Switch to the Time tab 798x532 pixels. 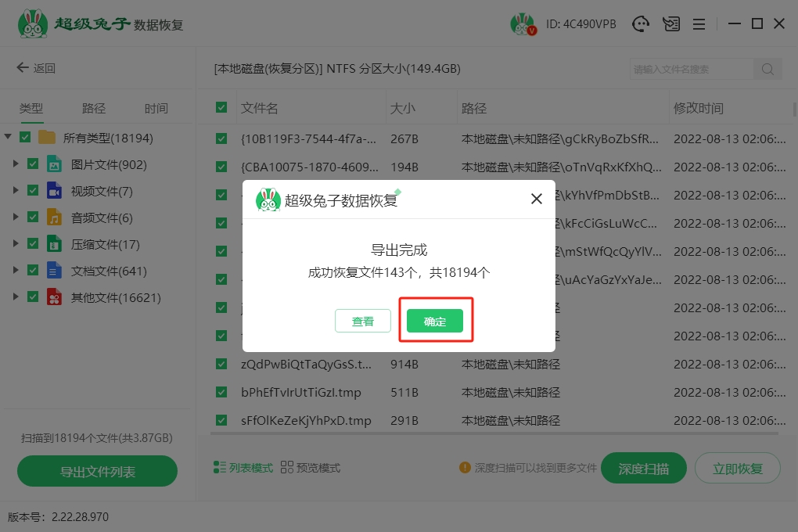(156, 109)
